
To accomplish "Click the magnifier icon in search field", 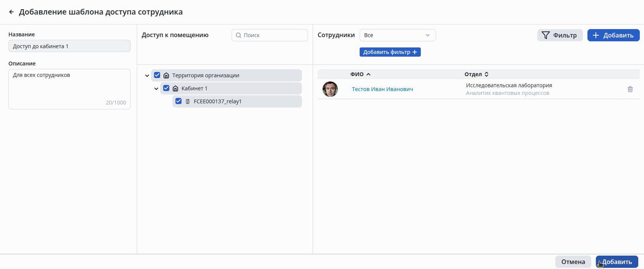I will click(238, 35).
